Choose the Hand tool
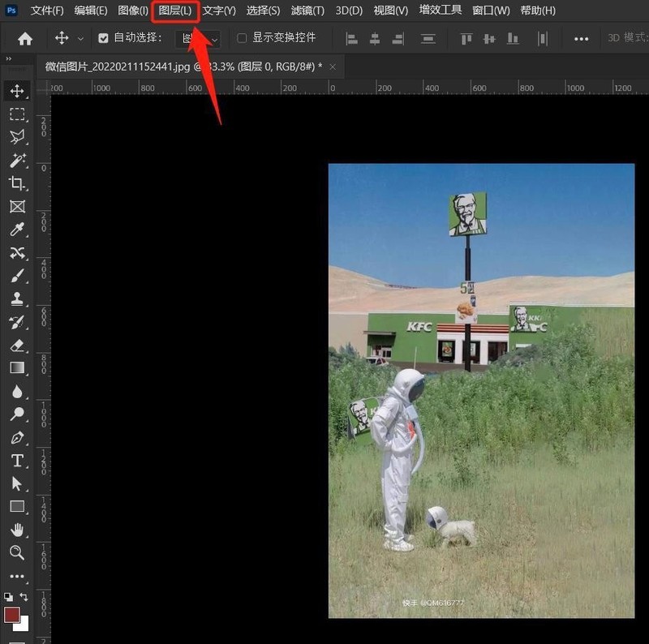649x644 pixels. [17, 530]
